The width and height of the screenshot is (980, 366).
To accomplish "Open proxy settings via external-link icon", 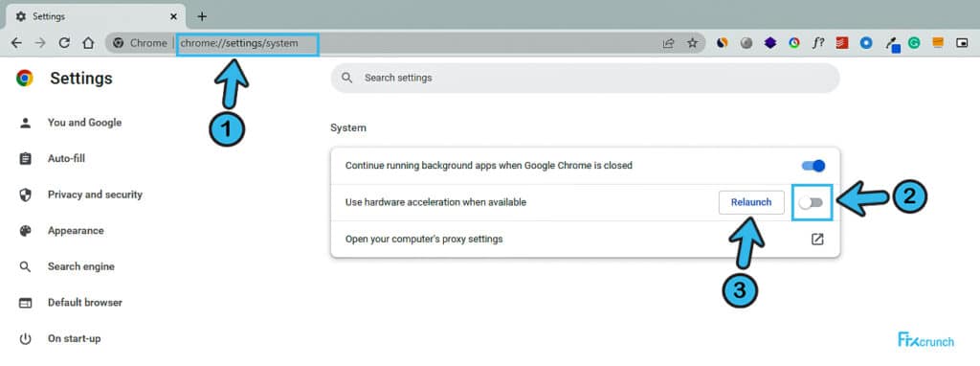I will point(817,239).
